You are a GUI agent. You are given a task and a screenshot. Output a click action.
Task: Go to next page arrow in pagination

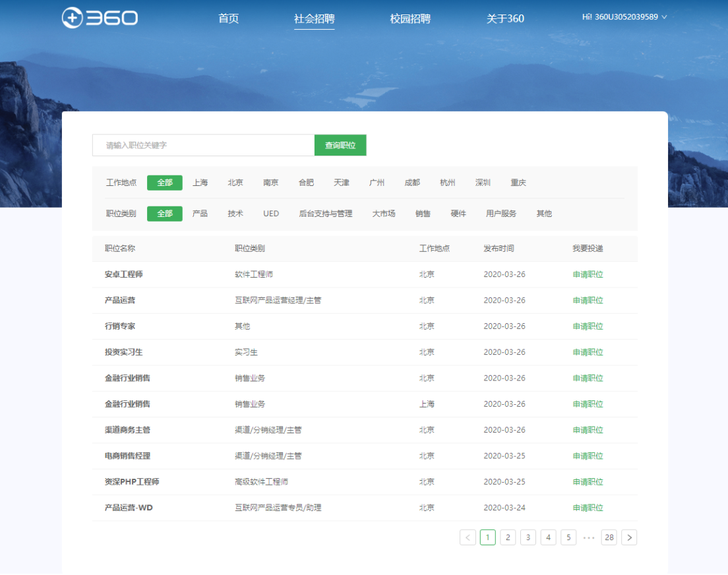point(629,537)
